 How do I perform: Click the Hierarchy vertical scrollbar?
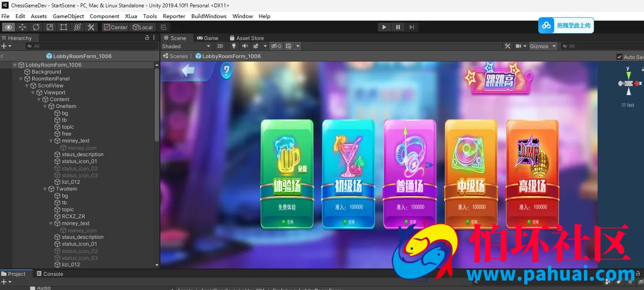pyautogui.click(x=156, y=105)
